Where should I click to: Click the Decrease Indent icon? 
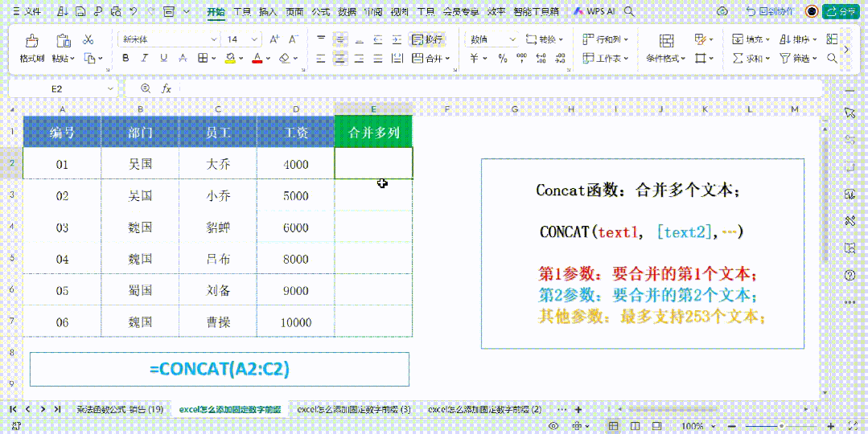tap(378, 40)
